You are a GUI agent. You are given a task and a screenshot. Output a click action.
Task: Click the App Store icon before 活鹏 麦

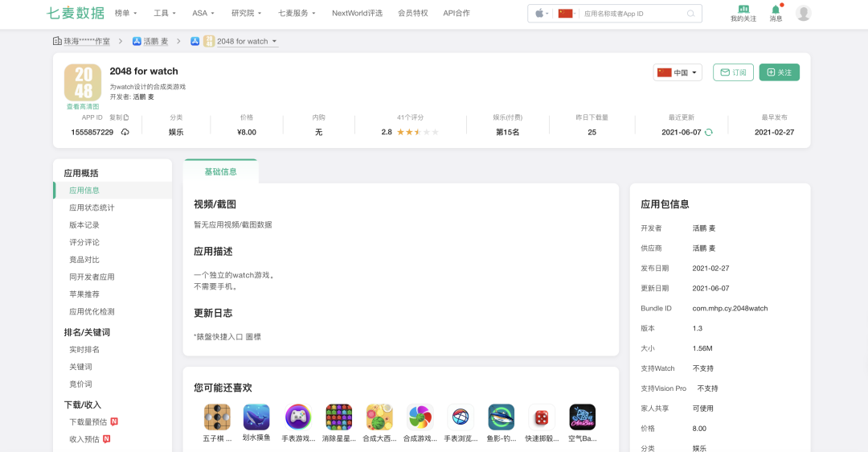(x=137, y=41)
